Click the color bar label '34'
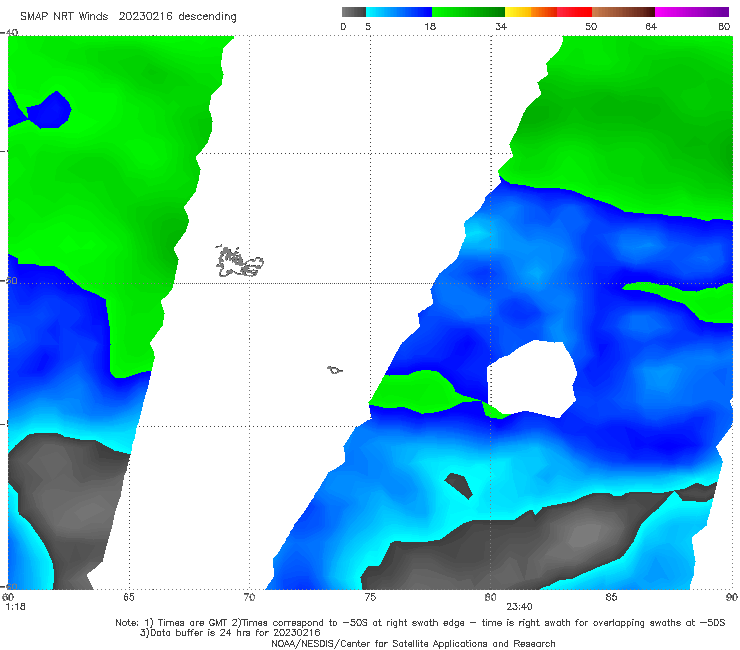Image resolution: width=740 pixels, height=650 pixels. [501, 27]
